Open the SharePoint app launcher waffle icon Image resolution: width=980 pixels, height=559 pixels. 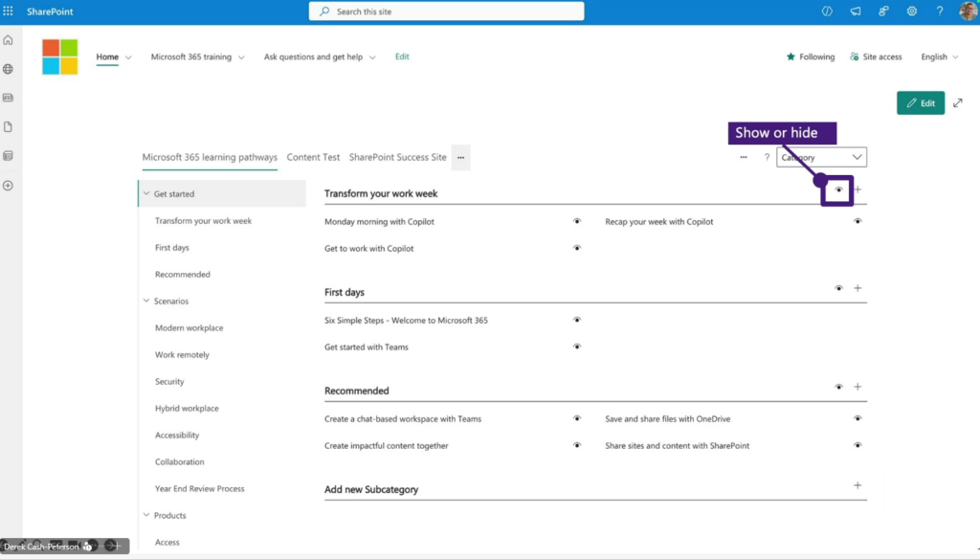coord(9,11)
